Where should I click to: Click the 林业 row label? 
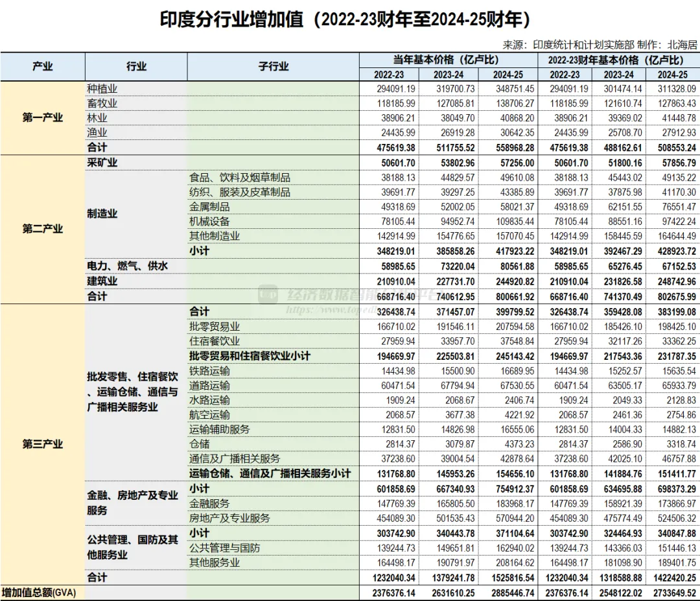click(97, 119)
